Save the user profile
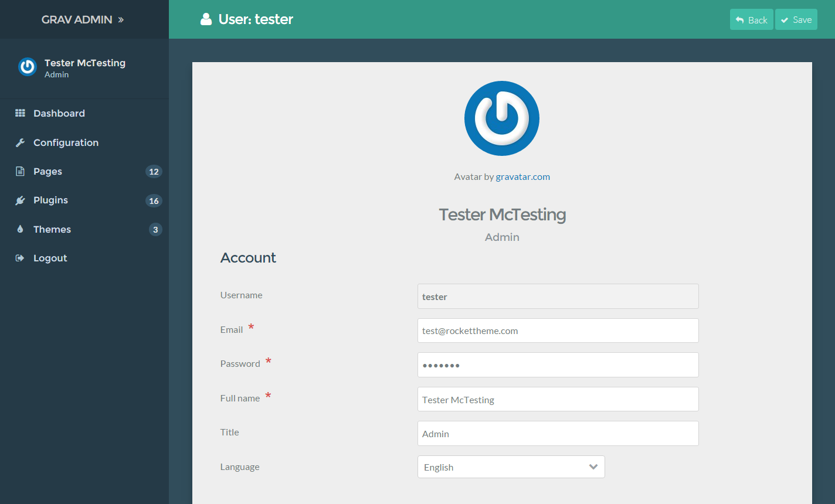 click(796, 19)
